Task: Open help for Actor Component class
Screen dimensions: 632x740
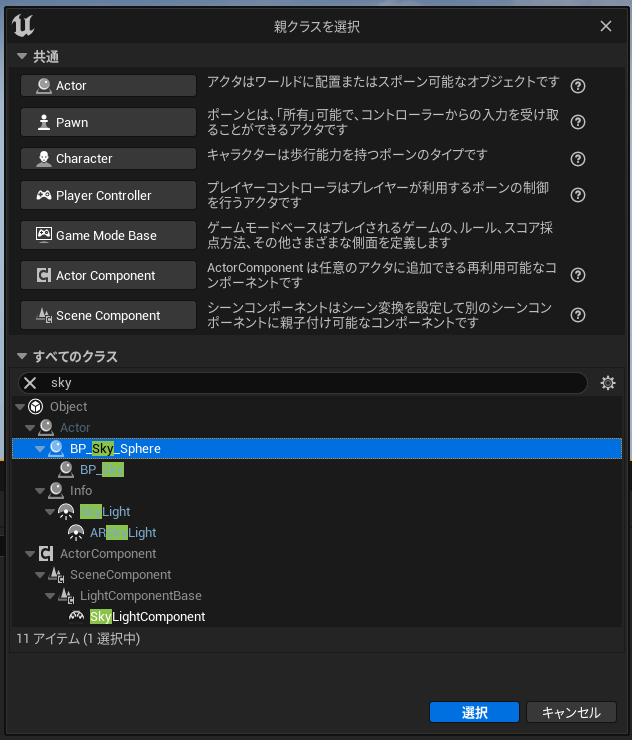Action: click(578, 275)
